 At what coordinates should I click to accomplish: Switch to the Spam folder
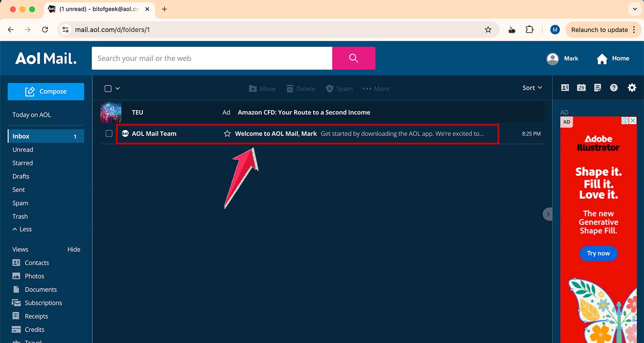click(x=20, y=203)
